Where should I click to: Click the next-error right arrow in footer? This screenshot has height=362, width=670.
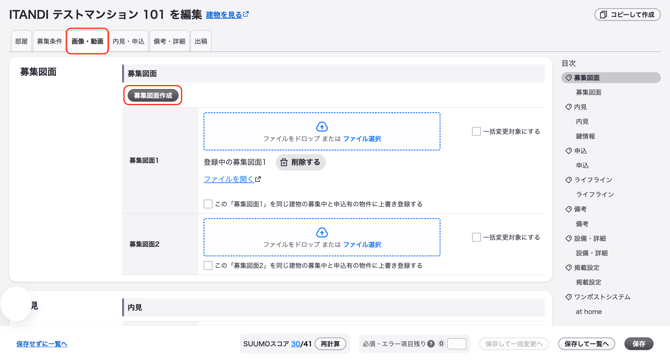click(x=461, y=344)
